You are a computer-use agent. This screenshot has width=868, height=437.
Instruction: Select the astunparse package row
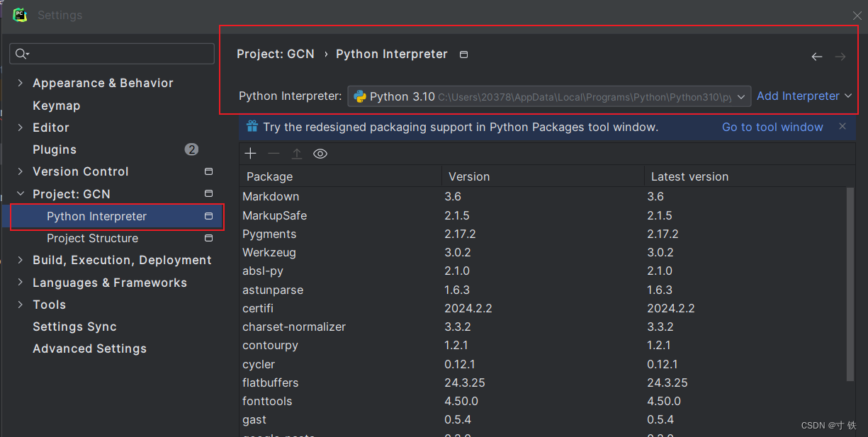pyautogui.click(x=543, y=290)
